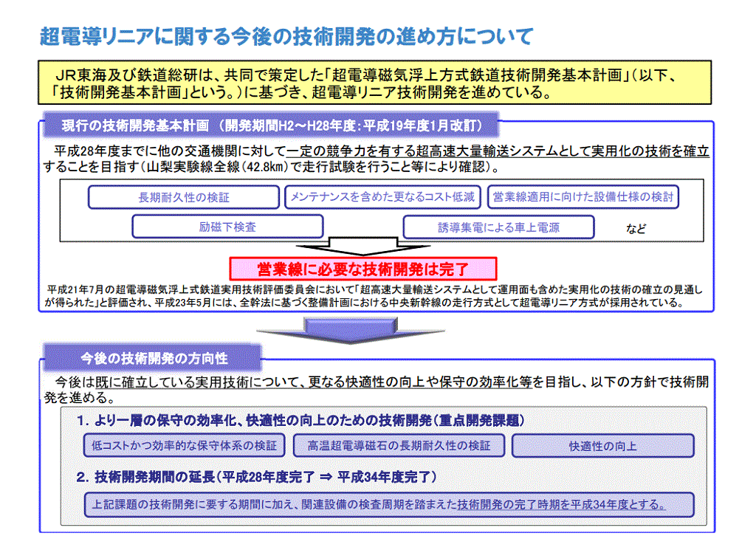
Task: Click the large blue downward arrow between sections
Action: pos(351,330)
